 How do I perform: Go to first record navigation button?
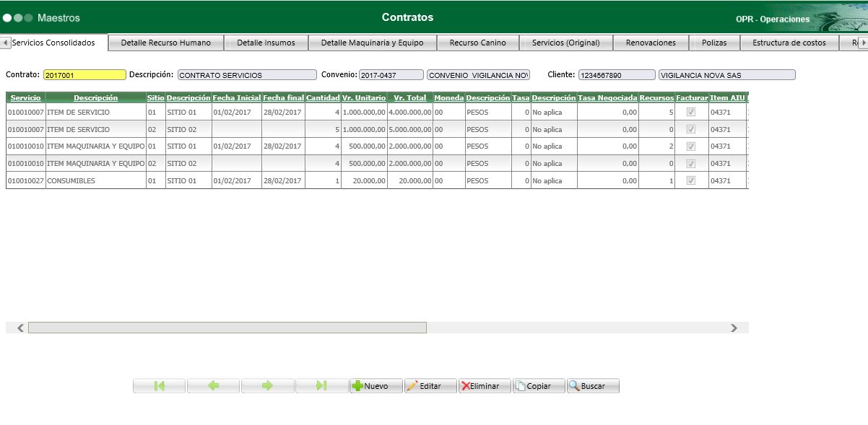click(x=160, y=386)
